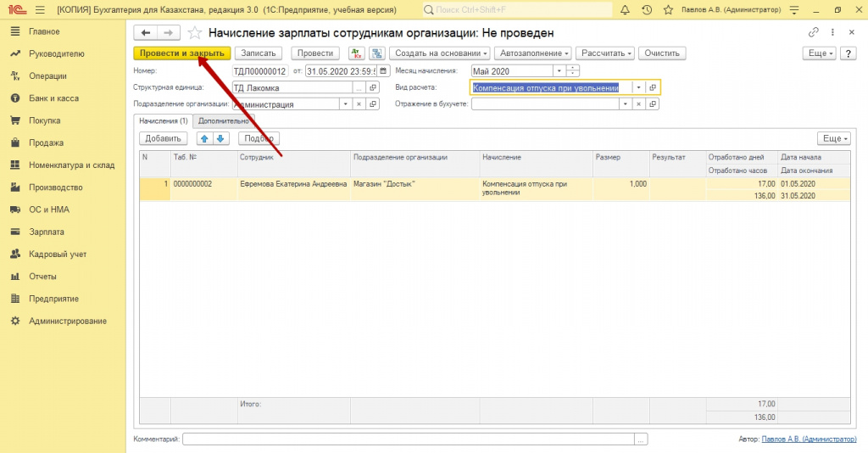Open comment field ellipsis button
The height and width of the screenshot is (453, 868).
tap(641, 439)
